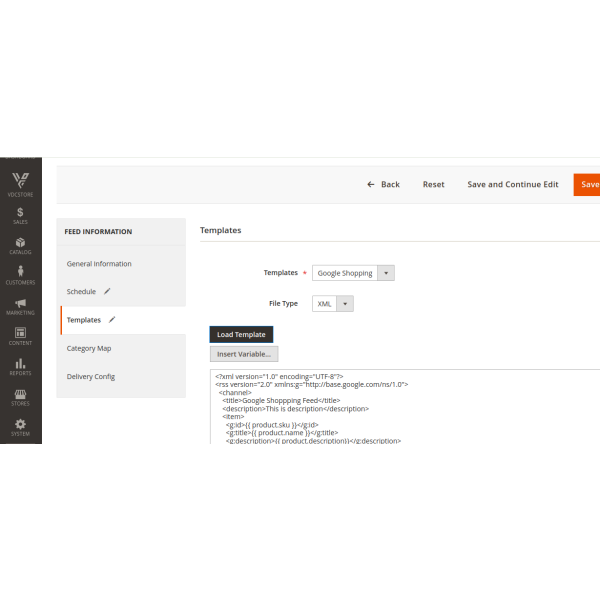Open the Sales menu in sidebar
The height and width of the screenshot is (600, 600).
(x=20, y=216)
